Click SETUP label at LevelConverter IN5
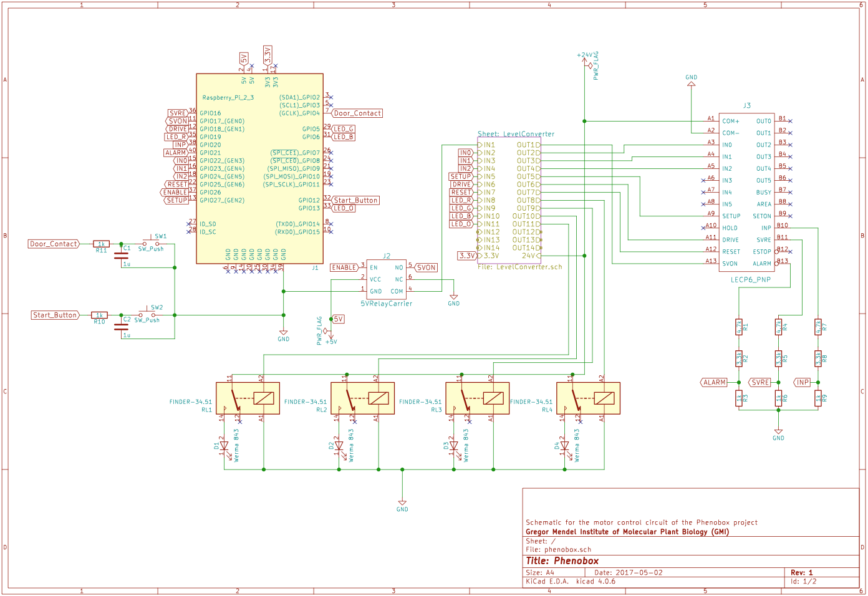This screenshot has height=596, width=868. coord(461,176)
